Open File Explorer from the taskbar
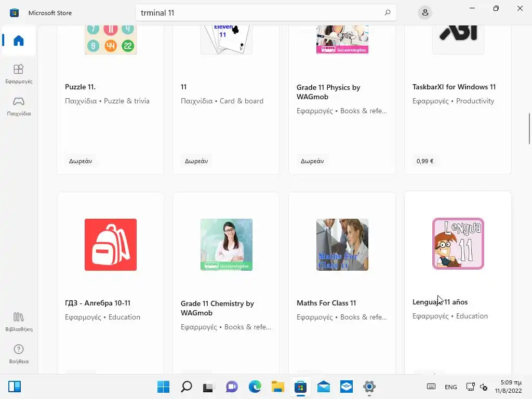The width and height of the screenshot is (532, 399). pos(278,387)
